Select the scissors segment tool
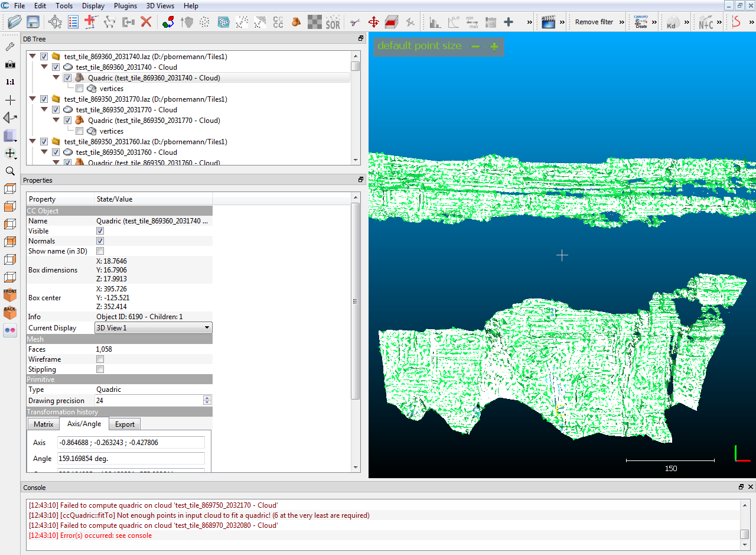The width and height of the screenshot is (756, 555). (354, 22)
